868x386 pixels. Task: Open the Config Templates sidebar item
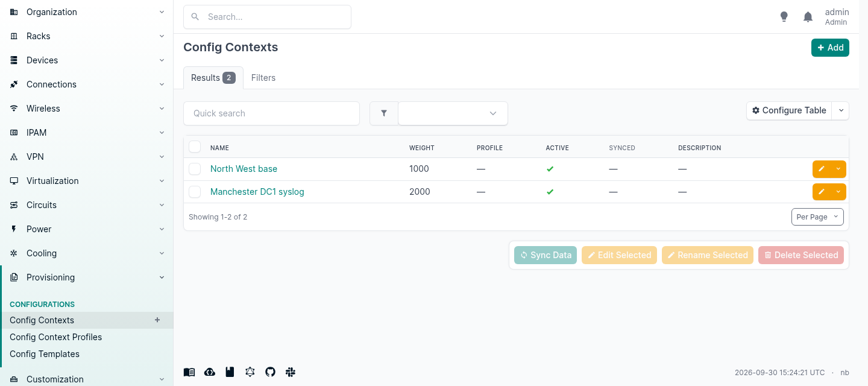(x=45, y=354)
